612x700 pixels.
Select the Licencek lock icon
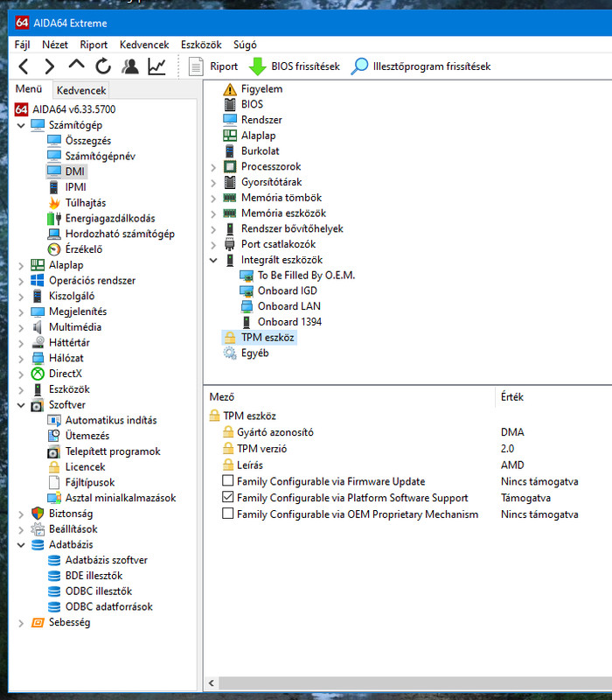point(54,467)
